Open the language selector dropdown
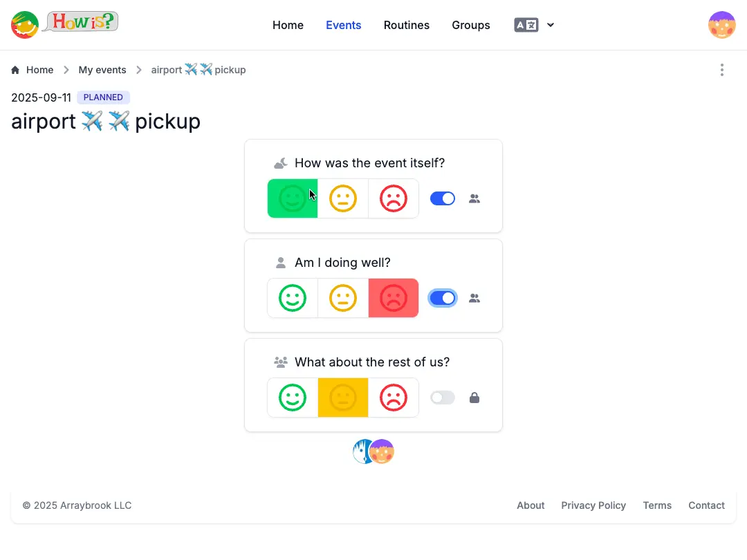The height and width of the screenshot is (560, 747). (x=534, y=25)
